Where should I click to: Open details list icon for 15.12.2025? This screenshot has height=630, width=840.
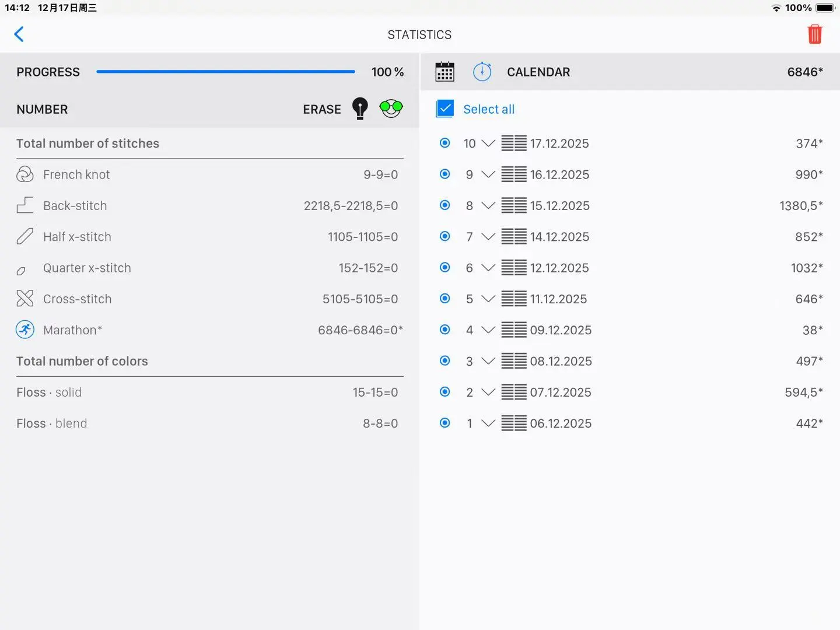(x=514, y=205)
